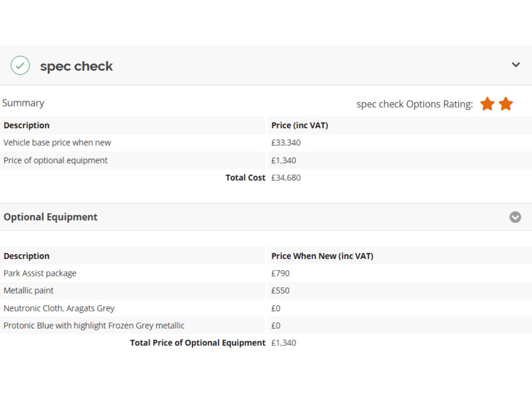
Task: Select the Vehicle base price when new row
Action: coord(57,143)
